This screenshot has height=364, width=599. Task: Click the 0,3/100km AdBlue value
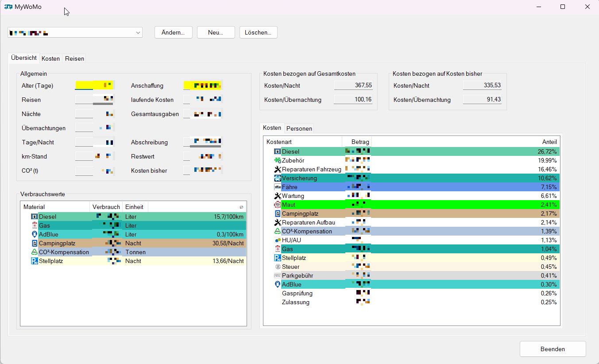pos(230,234)
